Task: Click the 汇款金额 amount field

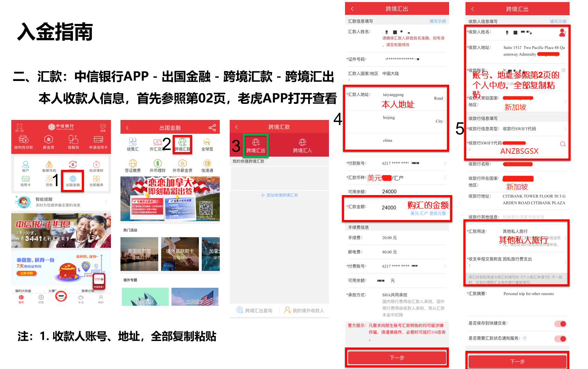Action: pyautogui.click(x=397, y=209)
